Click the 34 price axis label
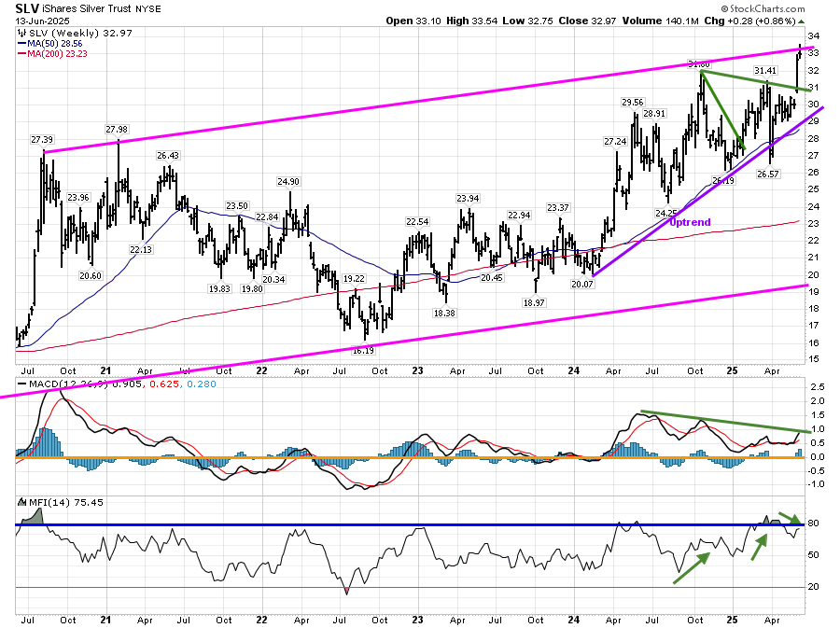This screenshot has height=628, width=840. 813,35
